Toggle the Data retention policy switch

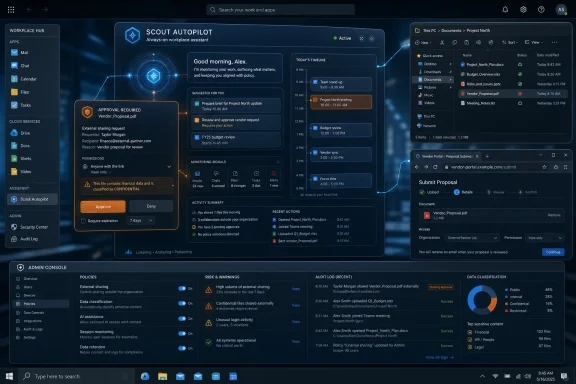click(x=182, y=348)
